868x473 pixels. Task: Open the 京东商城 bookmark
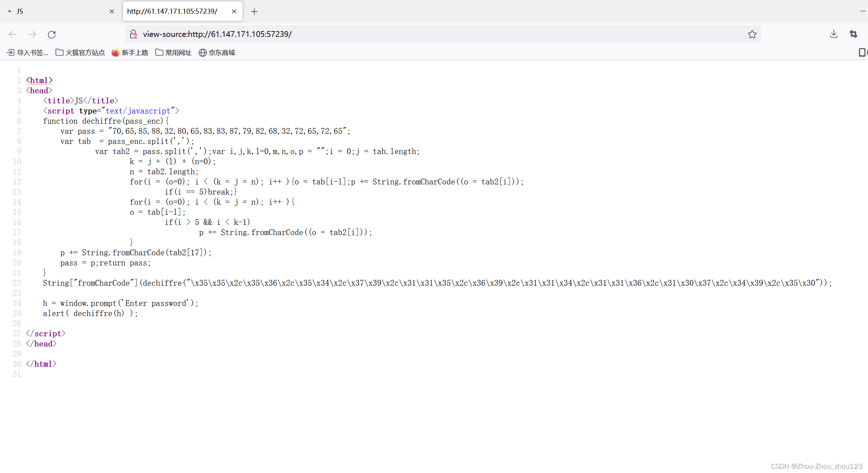pyautogui.click(x=217, y=53)
